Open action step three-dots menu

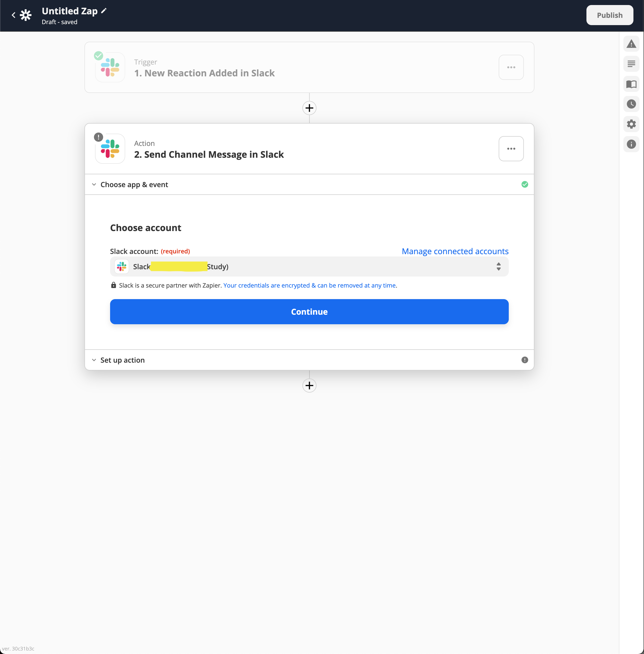tap(511, 149)
